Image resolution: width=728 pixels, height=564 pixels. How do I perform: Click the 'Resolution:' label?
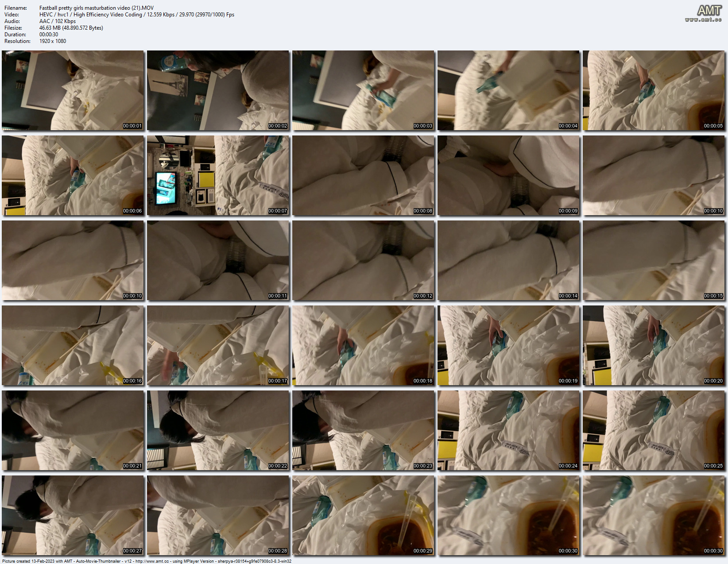[x=17, y=41]
